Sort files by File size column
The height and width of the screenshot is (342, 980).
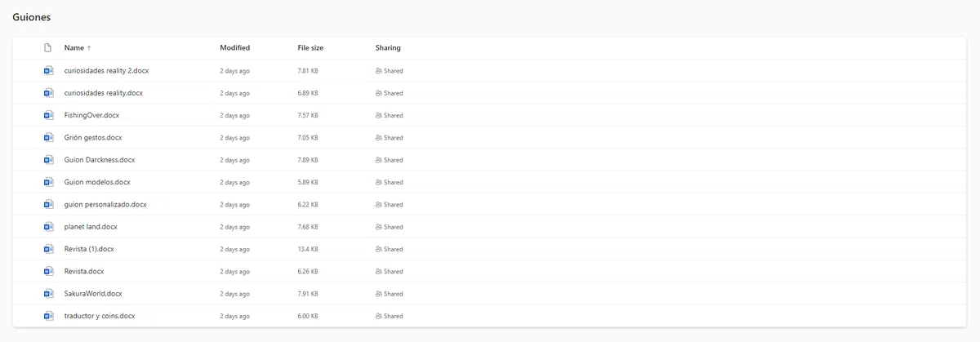pos(312,48)
